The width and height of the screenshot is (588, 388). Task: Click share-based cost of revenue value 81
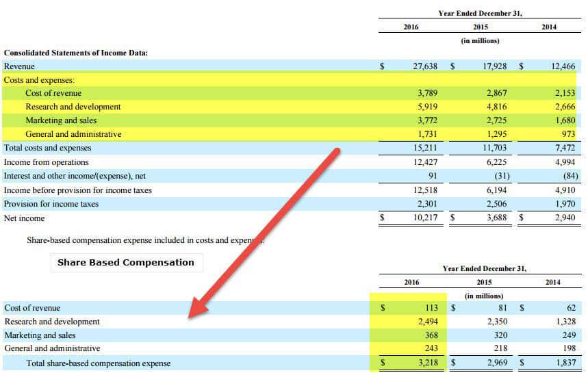tap(502, 308)
